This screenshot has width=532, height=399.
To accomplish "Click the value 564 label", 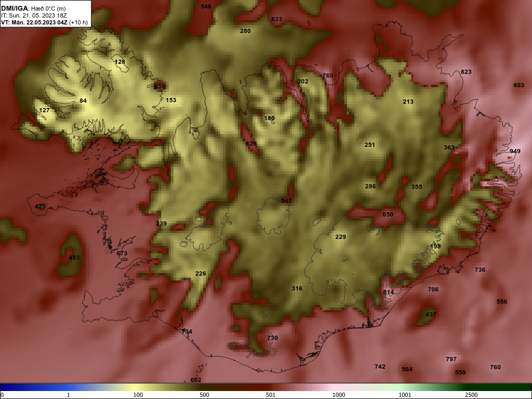I will 407,369.
